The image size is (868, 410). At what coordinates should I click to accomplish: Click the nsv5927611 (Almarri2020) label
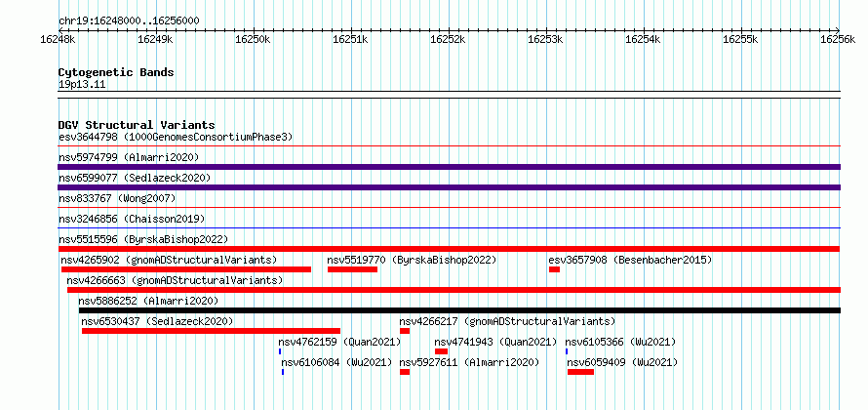point(469,362)
